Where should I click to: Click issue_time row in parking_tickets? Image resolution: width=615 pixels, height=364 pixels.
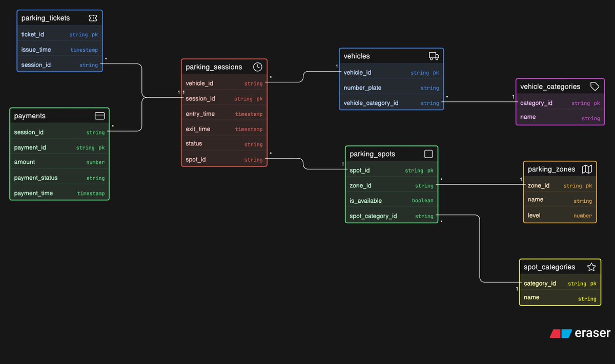tap(59, 50)
